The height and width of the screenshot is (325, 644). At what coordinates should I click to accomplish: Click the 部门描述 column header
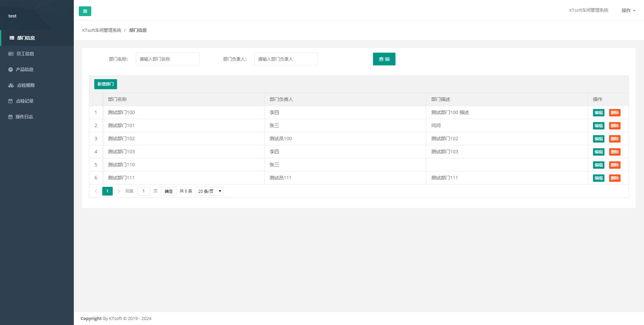tap(507, 99)
